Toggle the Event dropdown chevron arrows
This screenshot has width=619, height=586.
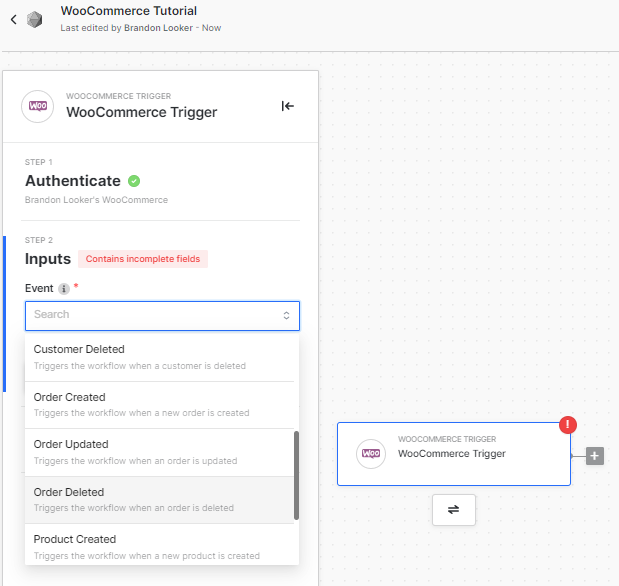point(286,315)
